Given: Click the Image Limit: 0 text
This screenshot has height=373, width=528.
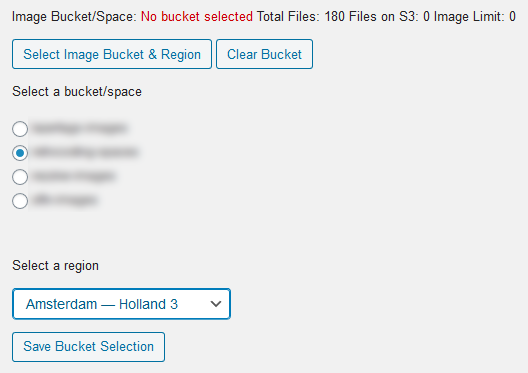Looking at the screenshot, I should 475,16.
